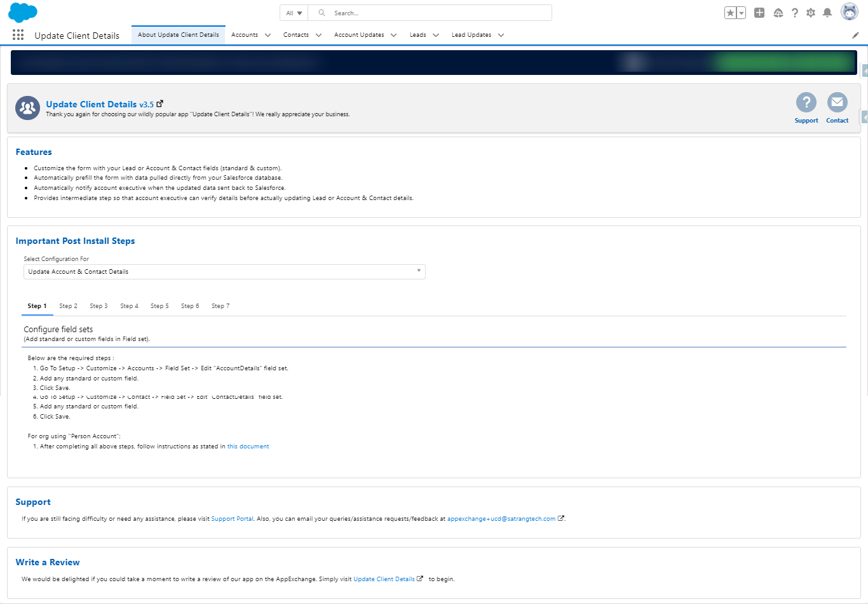868x604 pixels.
Task: Click the people icon beside app title
Action: coord(27,108)
